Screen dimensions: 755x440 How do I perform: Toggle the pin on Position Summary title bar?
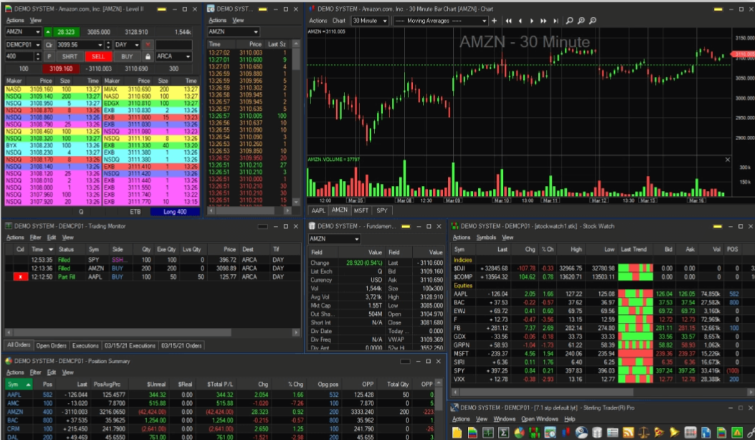click(x=405, y=361)
